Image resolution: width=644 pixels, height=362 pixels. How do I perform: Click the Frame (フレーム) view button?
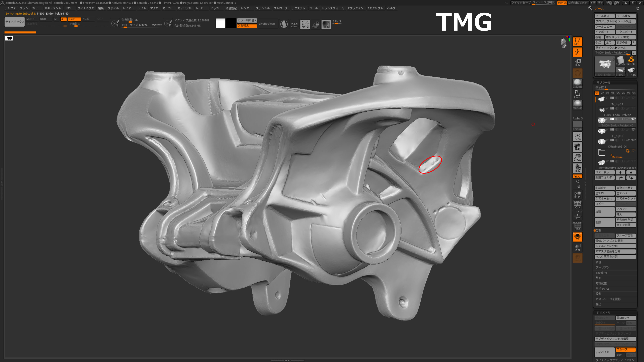pos(577,136)
